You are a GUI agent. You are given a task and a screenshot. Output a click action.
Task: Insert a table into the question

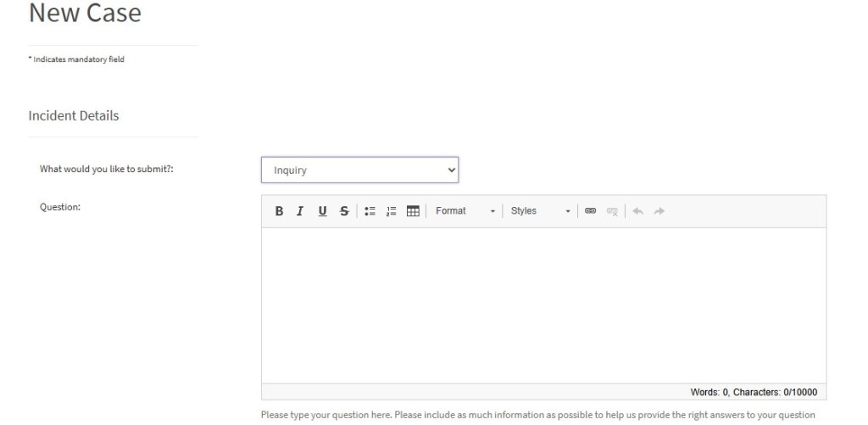(x=413, y=211)
